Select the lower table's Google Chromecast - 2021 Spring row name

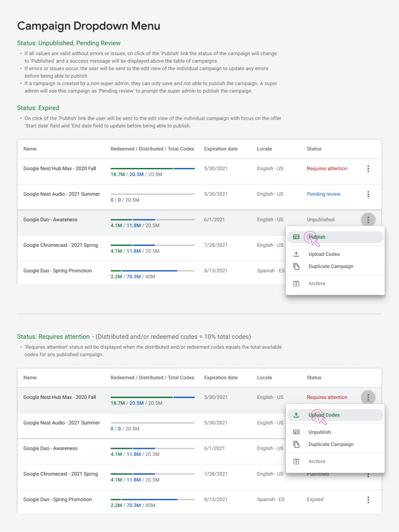point(60,474)
